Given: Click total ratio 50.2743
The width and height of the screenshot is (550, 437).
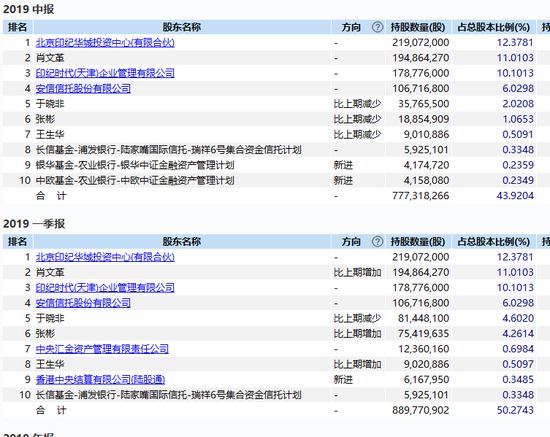Looking at the screenshot, I should [x=515, y=410].
